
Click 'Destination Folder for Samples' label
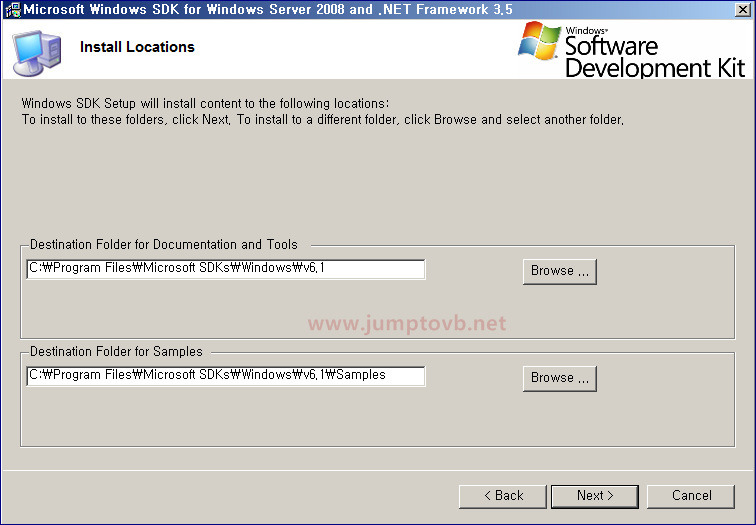point(116,352)
